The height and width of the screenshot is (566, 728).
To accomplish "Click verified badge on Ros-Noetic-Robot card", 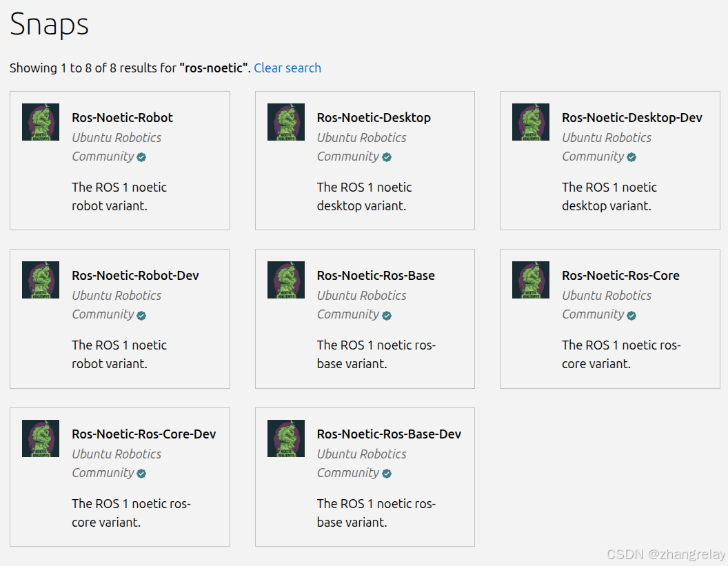I will (x=141, y=157).
